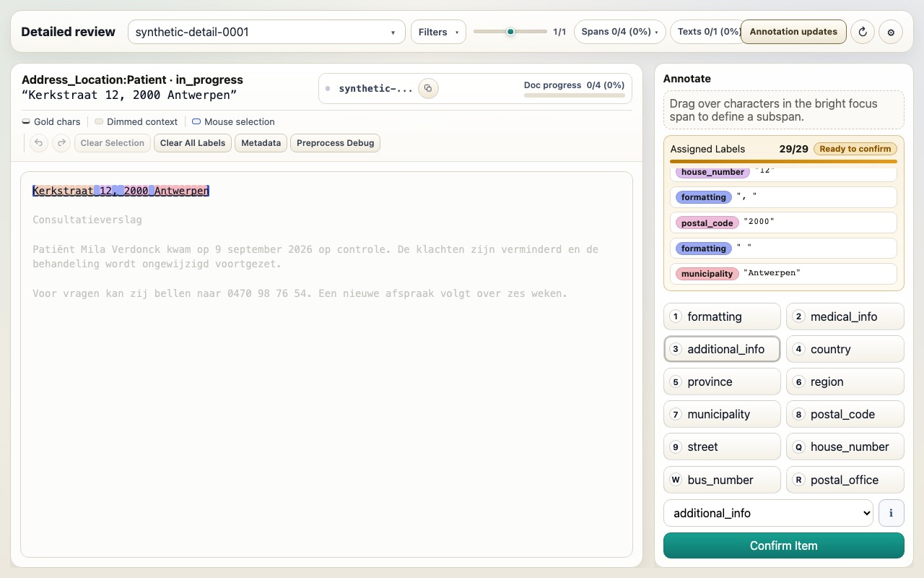Click the postal_code "2000" assigned label row
The width and height of the screenshot is (924, 578).
(x=784, y=223)
